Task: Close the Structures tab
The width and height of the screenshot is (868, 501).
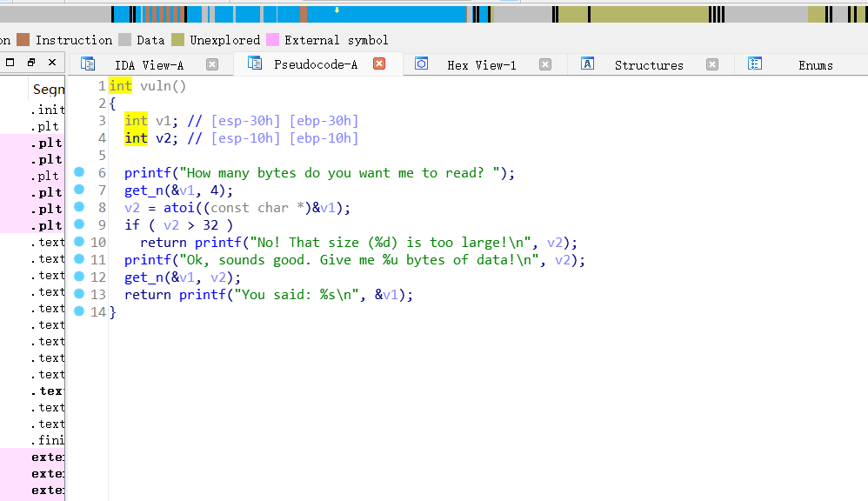Action: 712,64
